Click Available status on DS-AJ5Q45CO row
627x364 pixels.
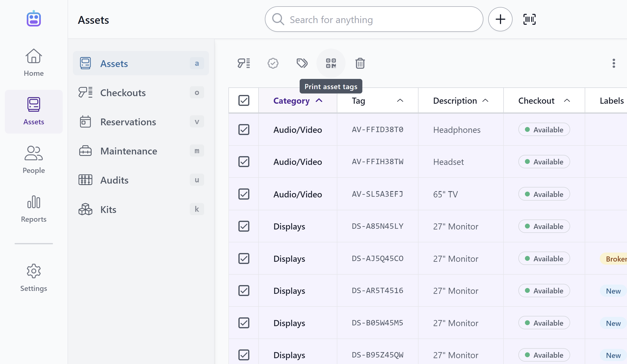[x=544, y=258]
